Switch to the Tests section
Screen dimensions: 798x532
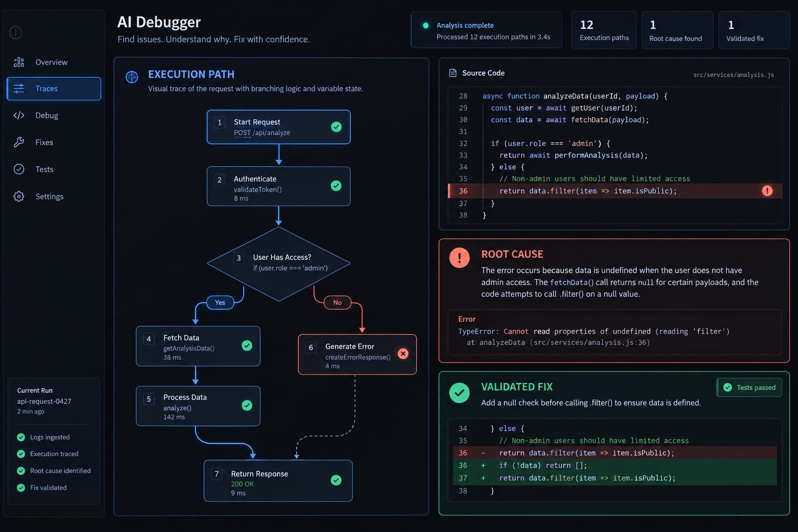click(54, 169)
